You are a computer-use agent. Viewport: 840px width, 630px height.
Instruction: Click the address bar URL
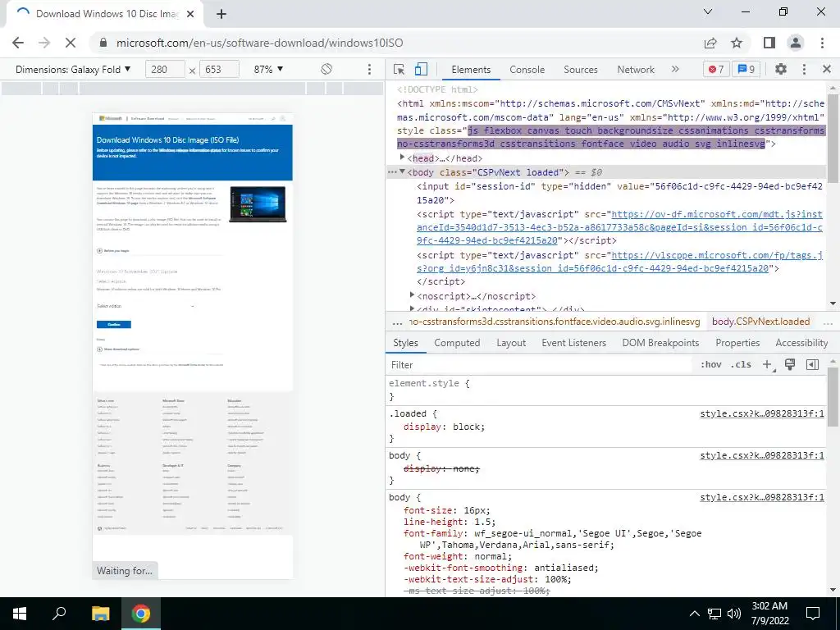[x=260, y=43]
